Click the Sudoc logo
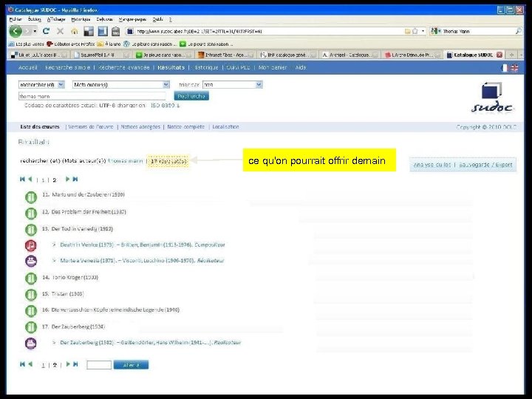The image size is (532, 399). pyautogui.click(x=492, y=98)
